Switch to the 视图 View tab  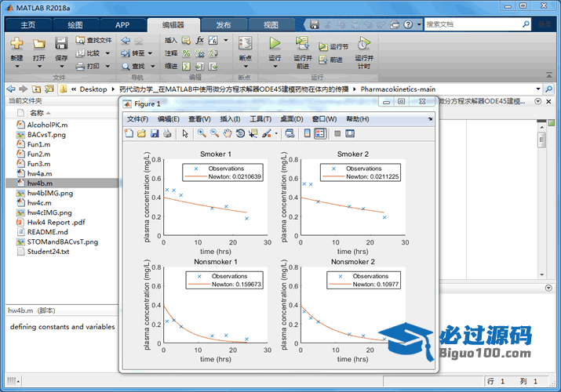pos(271,25)
